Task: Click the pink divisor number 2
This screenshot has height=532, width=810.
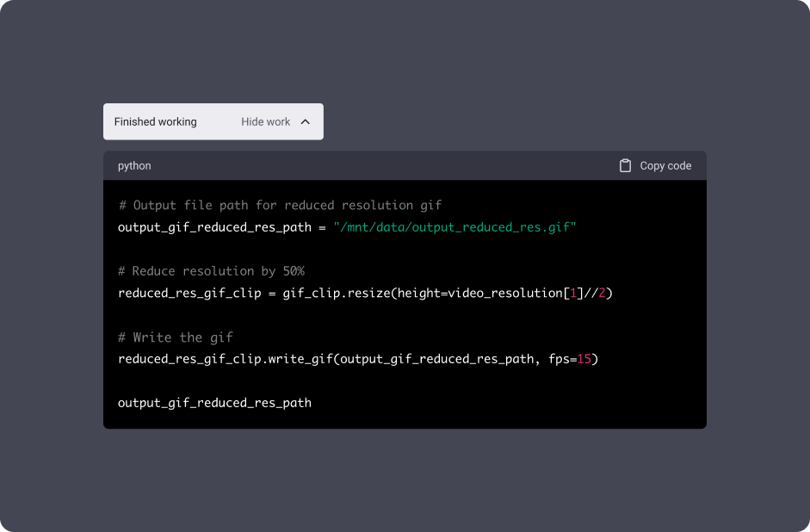Action: 602,293
